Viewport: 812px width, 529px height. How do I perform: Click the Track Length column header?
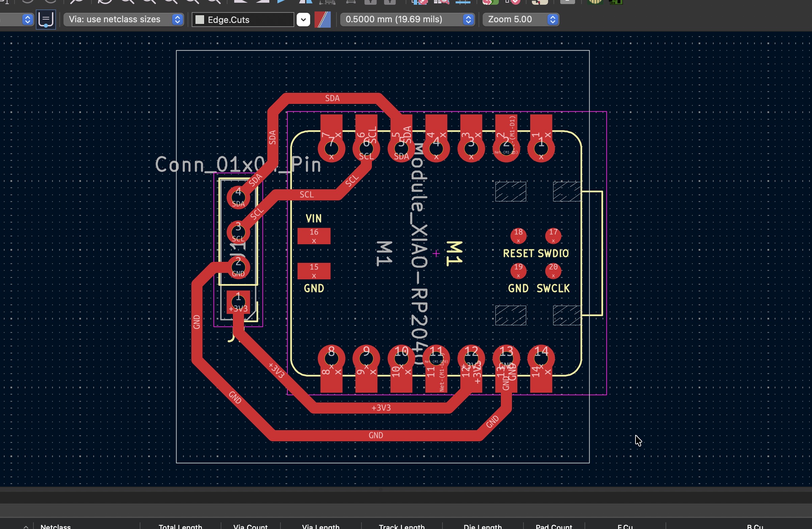tap(402, 526)
